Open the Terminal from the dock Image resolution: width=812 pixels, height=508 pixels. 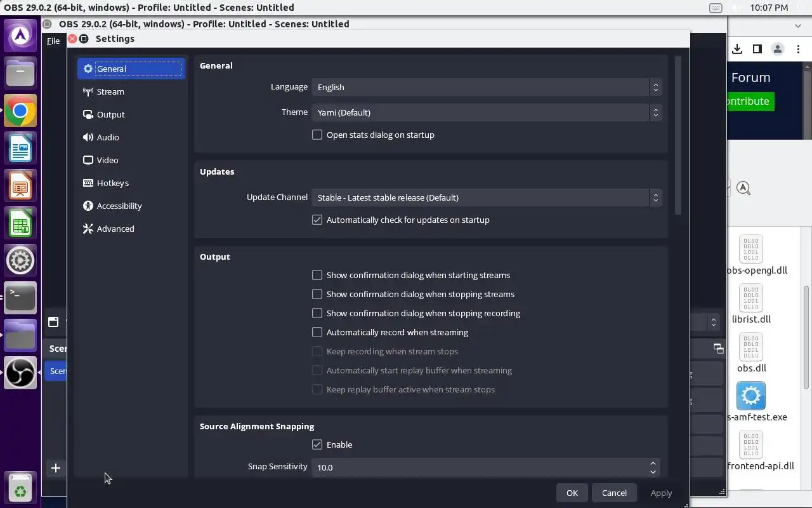pyautogui.click(x=20, y=298)
